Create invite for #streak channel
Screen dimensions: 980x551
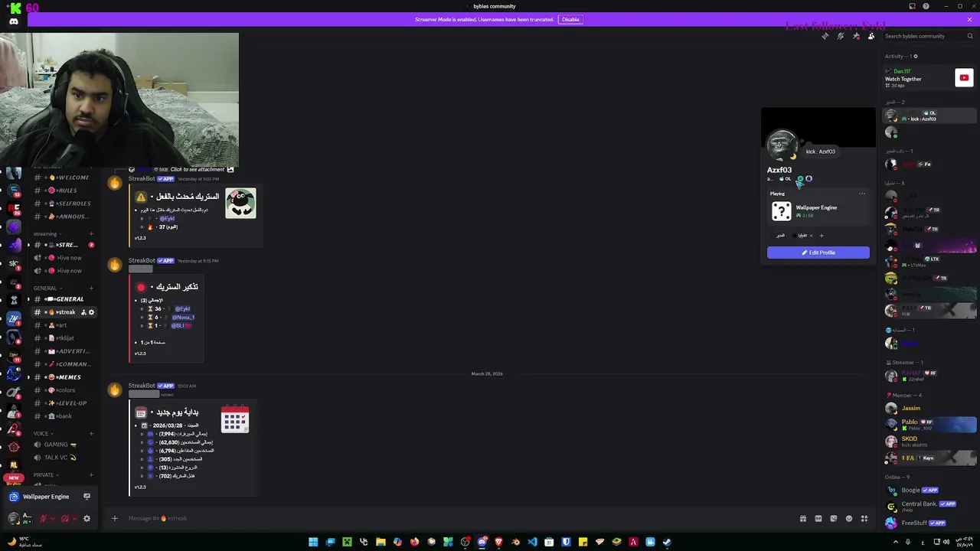point(83,312)
